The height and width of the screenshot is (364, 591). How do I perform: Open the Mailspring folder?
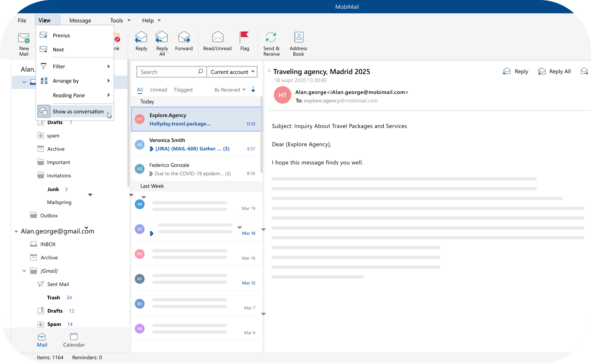(x=59, y=202)
